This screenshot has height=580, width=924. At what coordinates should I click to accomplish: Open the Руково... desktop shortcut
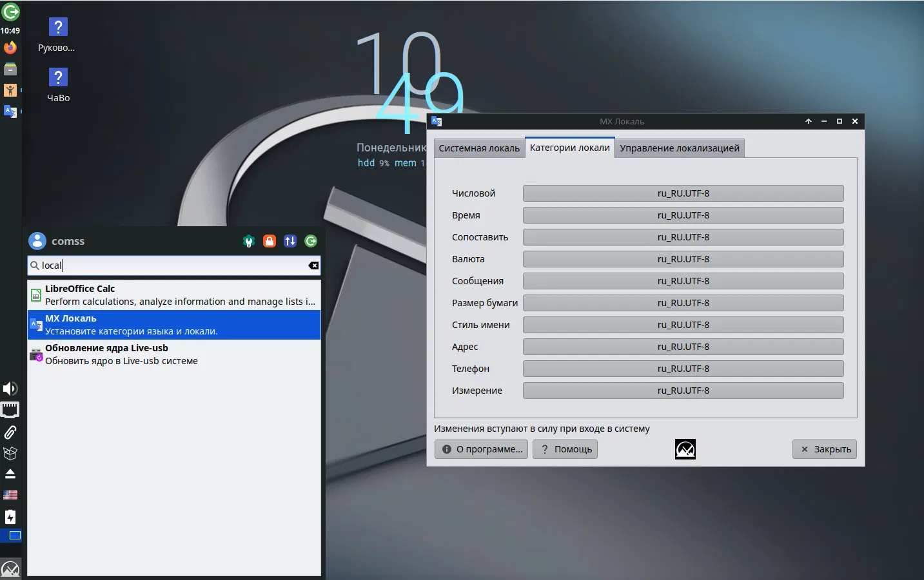(x=57, y=35)
